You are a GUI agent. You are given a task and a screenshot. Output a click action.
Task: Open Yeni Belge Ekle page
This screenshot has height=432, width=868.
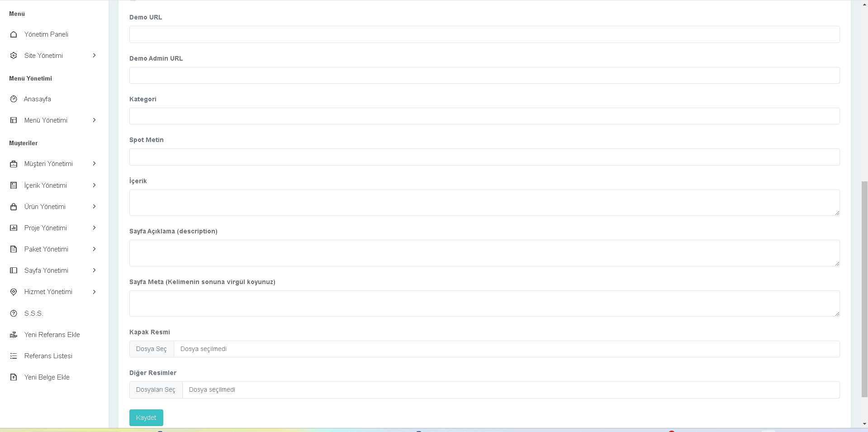47,377
